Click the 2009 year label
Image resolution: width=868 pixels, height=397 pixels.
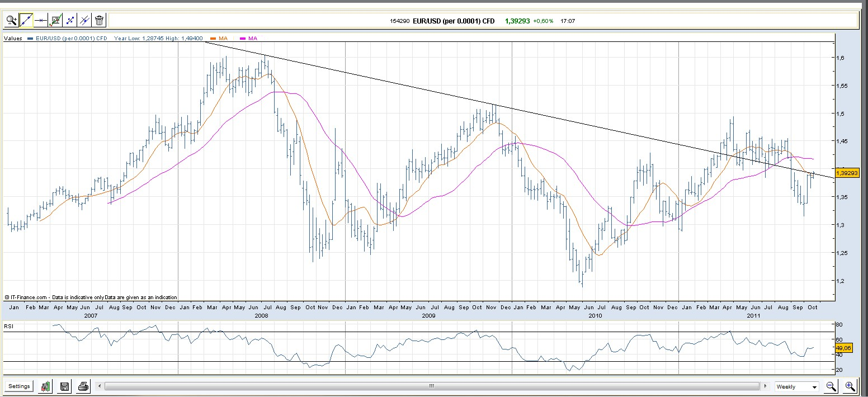428,316
